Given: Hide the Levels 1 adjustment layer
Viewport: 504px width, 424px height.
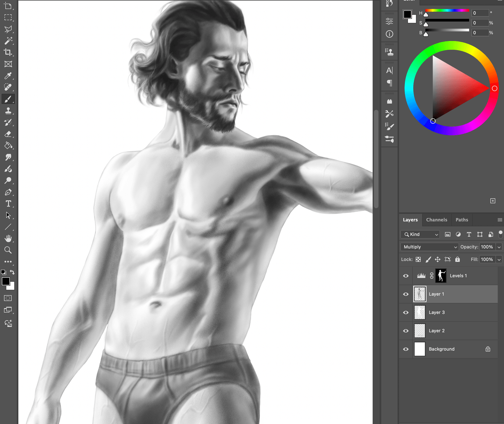Looking at the screenshot, I should click(406, 276).
